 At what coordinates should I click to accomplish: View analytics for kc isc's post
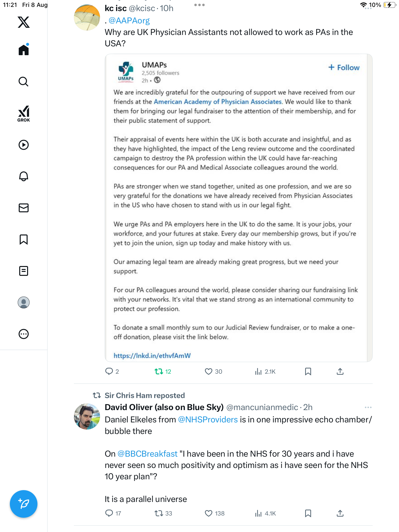[258, 371]
